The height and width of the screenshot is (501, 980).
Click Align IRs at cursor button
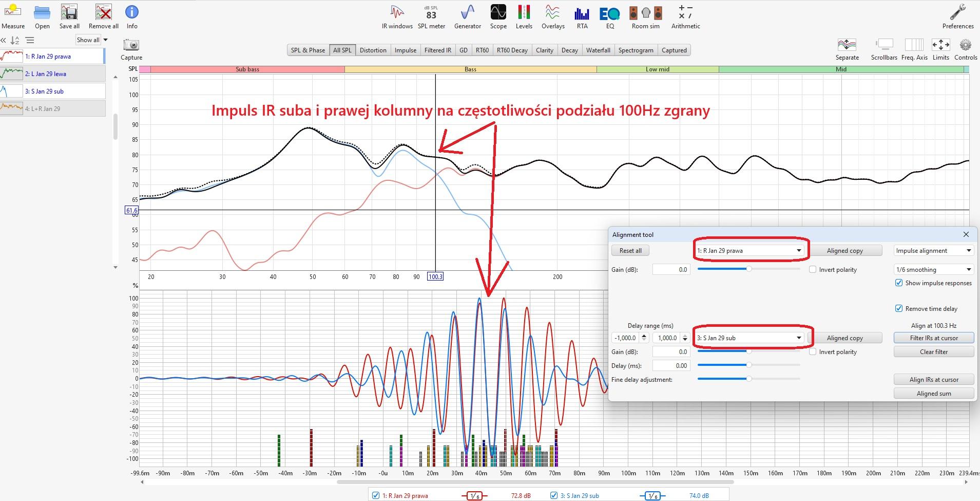pyautogui.click(x=934, y=380)
